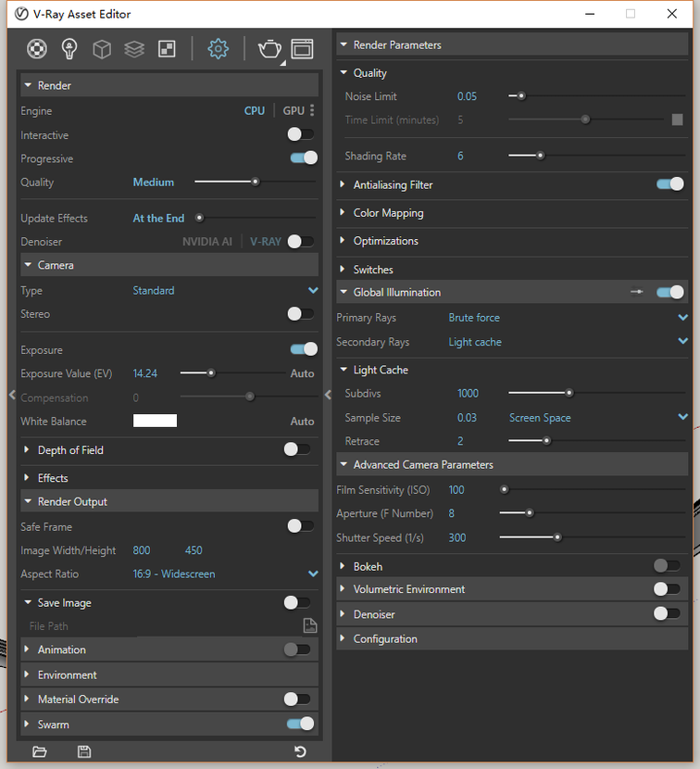Click the Image Height 450 field
The width and height of the screenshot is (700, 769).
[194, 550]
